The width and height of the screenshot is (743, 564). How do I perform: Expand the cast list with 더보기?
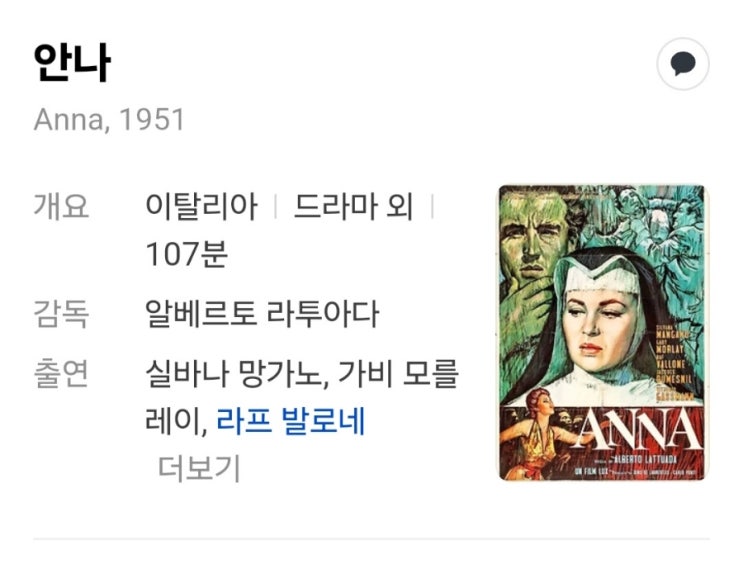tap(199, 468)
